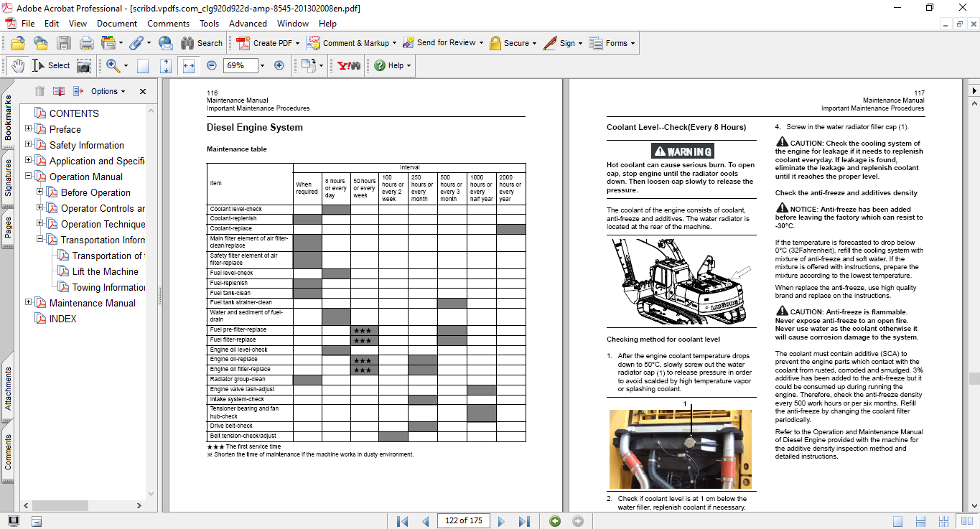Viewport: 980px width, 529px height.
Task: Jump to the first page
Action: coord(402,521)
